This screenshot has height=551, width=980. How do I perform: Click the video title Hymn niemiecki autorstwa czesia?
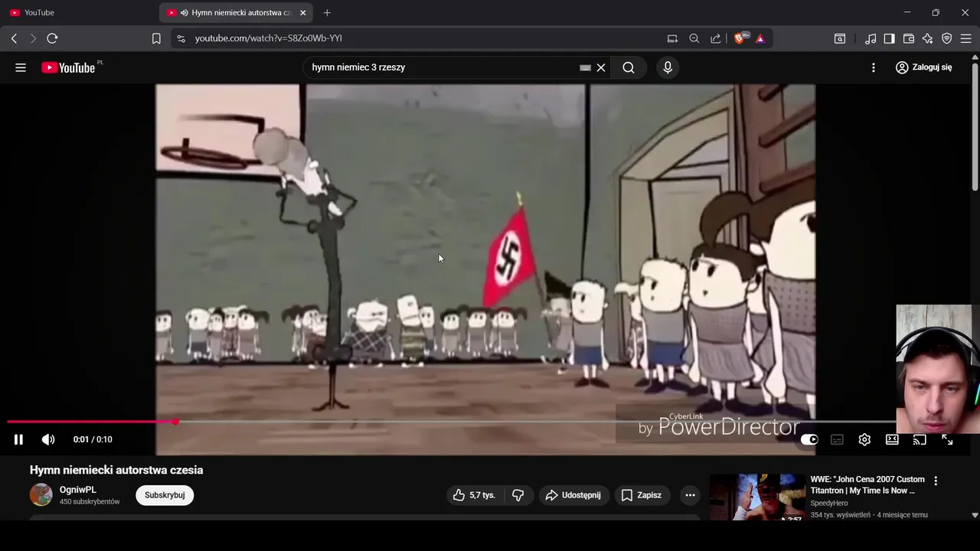pos(116,470)
